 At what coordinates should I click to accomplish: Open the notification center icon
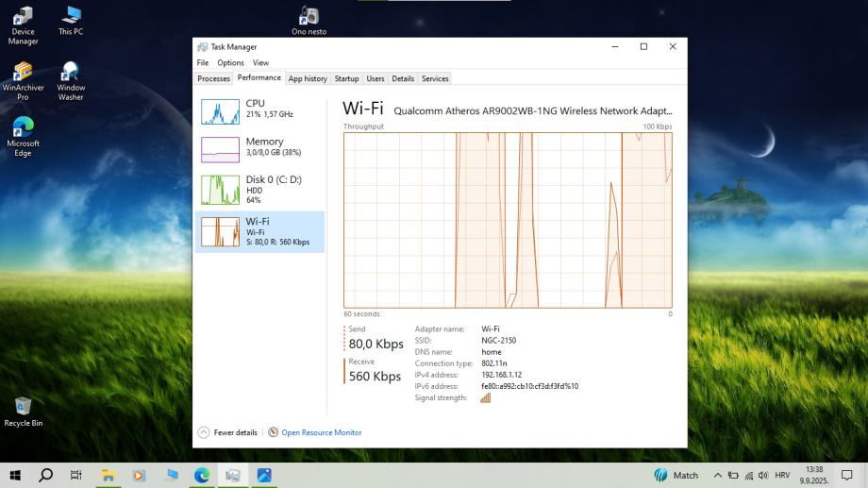pyautogui.click(x=846, y=476)
